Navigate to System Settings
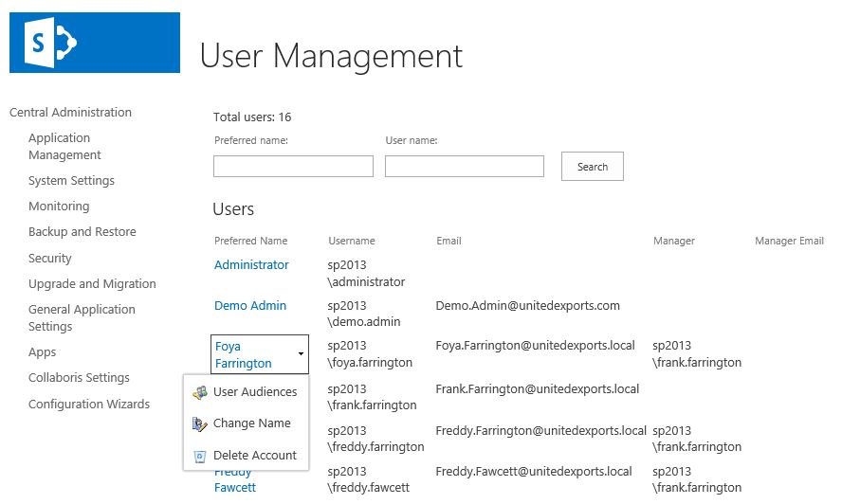Image resolution: width=842 pixels, height=504 pixels. click(71, 181)
